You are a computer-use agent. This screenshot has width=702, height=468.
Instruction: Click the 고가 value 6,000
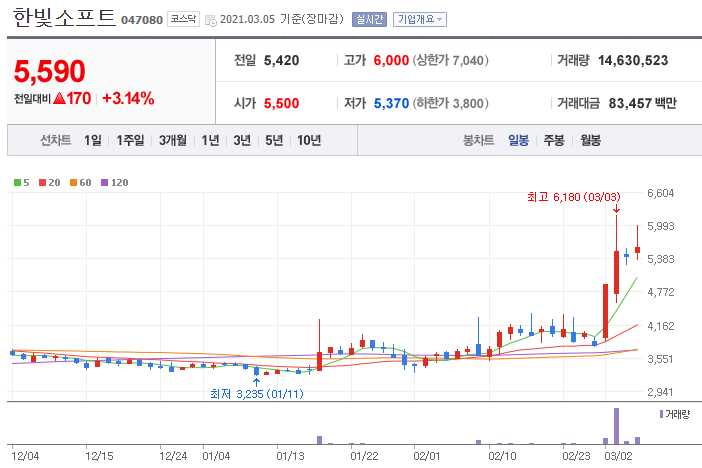(x=391, y=60)
